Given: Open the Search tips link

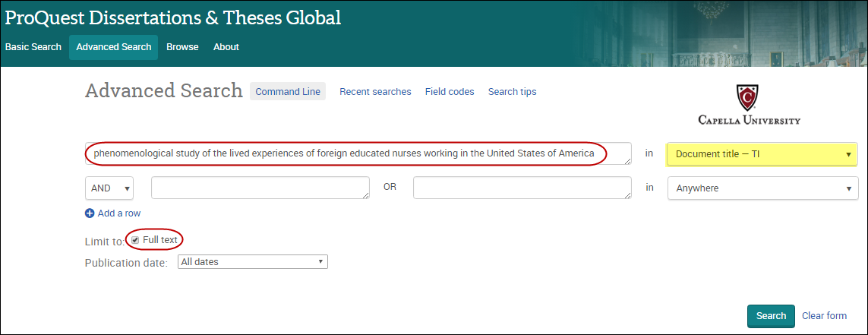Looking at the screenshot, I should click(512, 91).
